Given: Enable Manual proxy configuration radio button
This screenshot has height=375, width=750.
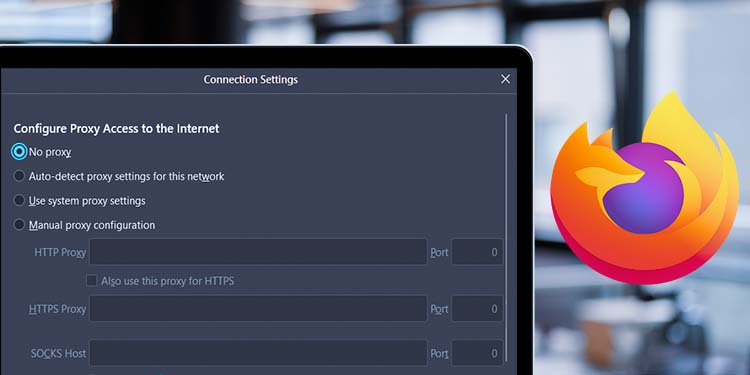Looking at the screenshot, I should [x=19, y=225].
